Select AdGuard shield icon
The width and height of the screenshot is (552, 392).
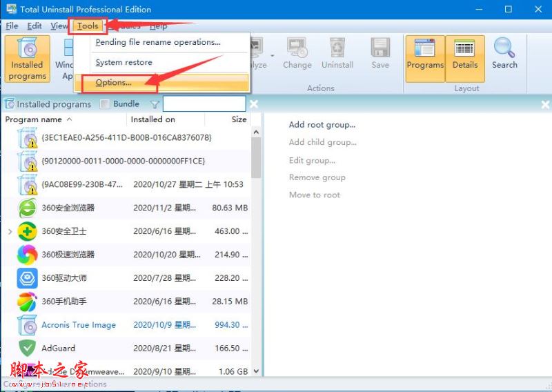click(x=27, y=349)
